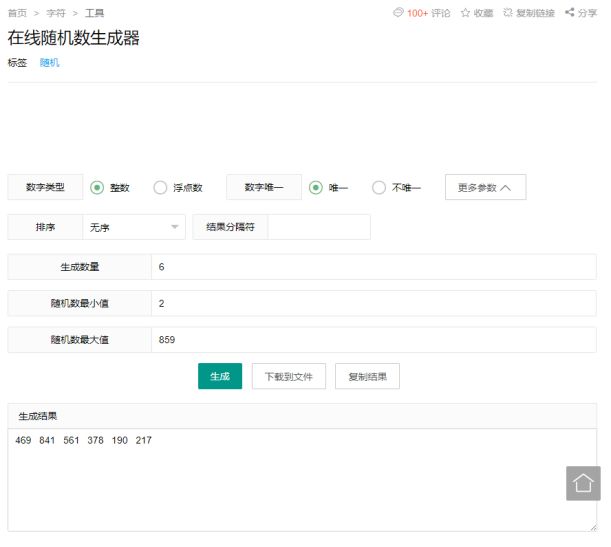Click the 数字唯一 label
Screen dimensions: 611x547
[x=264, y=187]
